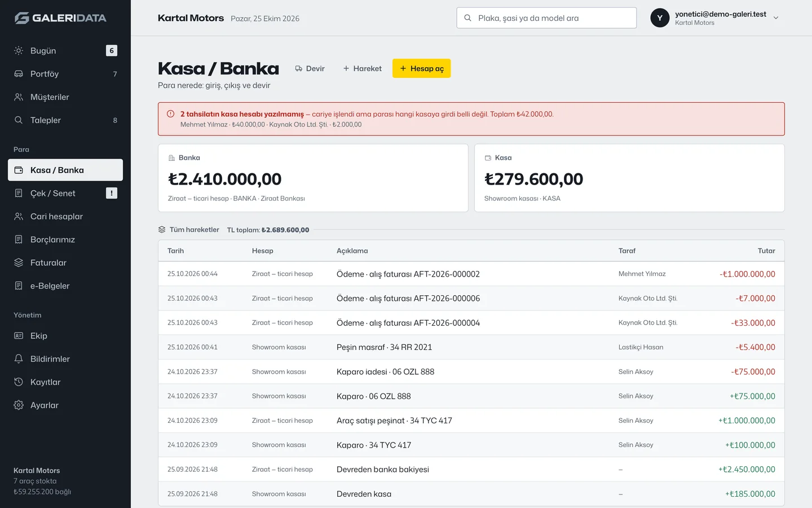Open Ayarlar via its gear icon

tap(19, 405)
